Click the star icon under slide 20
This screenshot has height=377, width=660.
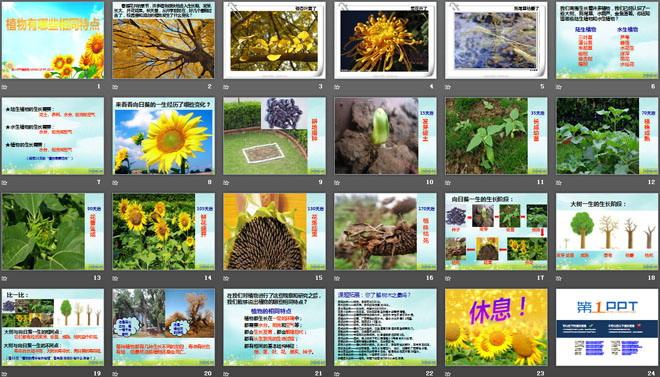[115, 374]
